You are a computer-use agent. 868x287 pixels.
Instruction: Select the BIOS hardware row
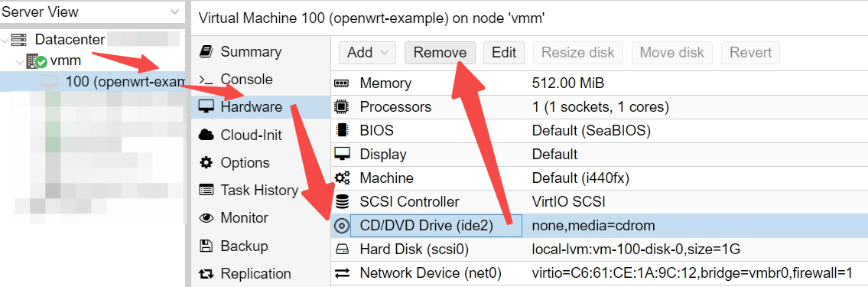pyautogui.click(x=600, y=130)
